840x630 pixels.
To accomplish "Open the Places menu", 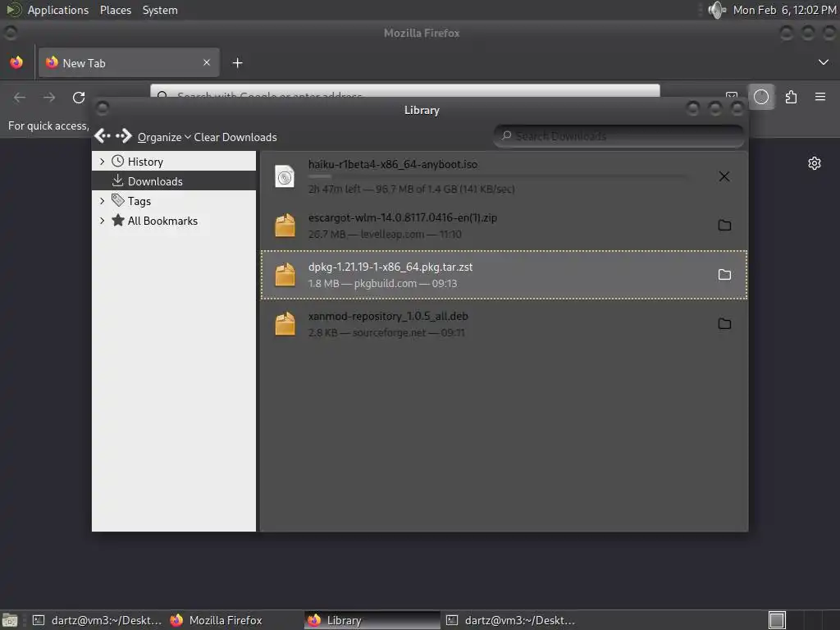I will click(x=115, y=10).
